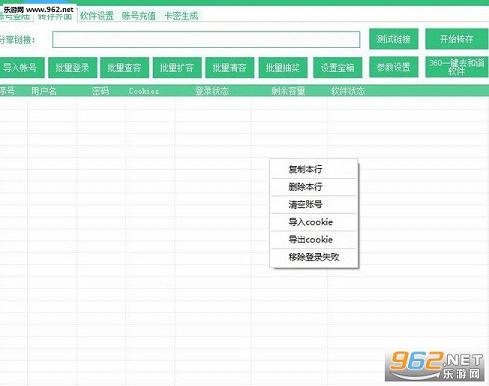This screenshot has height=386, width=489.
Task: Open the 账号充值 tab
Action: coord(139,16)
